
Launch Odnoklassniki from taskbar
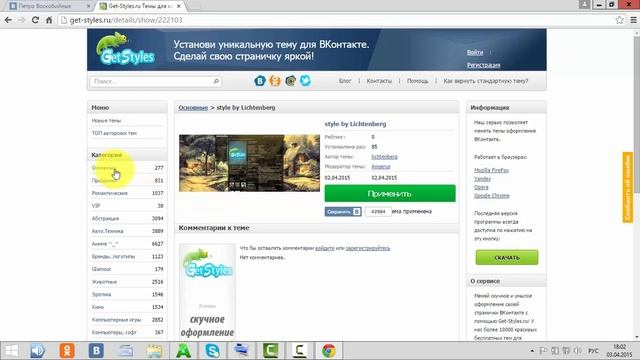tap(67, 351)
